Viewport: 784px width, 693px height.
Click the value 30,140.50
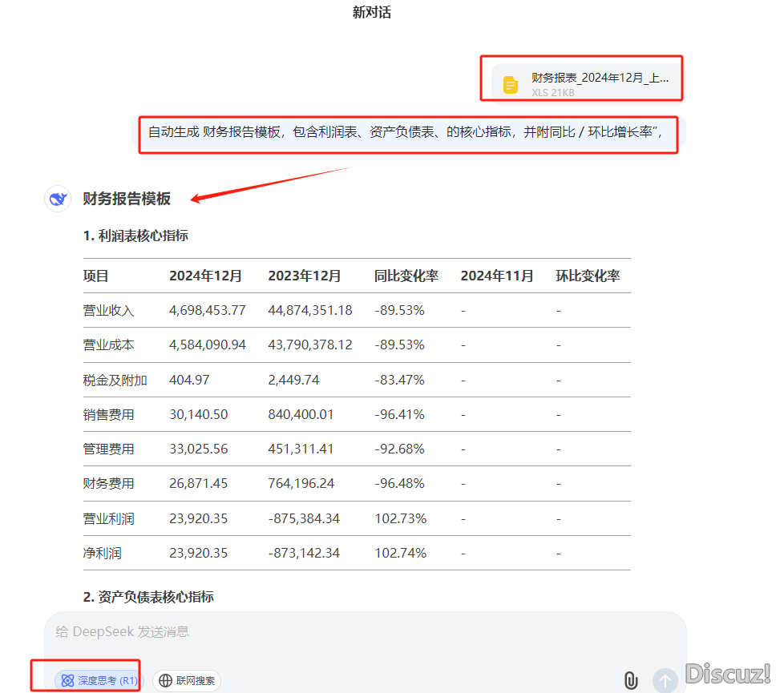click(x=199, y=414)
